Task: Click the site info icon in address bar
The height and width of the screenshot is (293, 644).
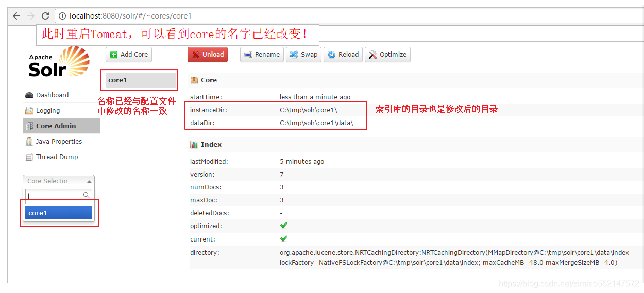Action: [x=62, y=16]
